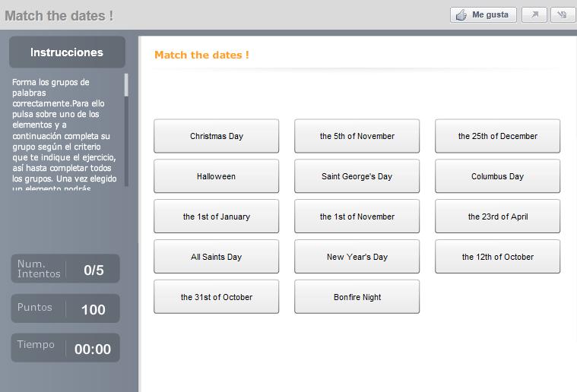Choose the Columbus Day card
The width and height of the screenshot is (577, 392).
[497, 176]
